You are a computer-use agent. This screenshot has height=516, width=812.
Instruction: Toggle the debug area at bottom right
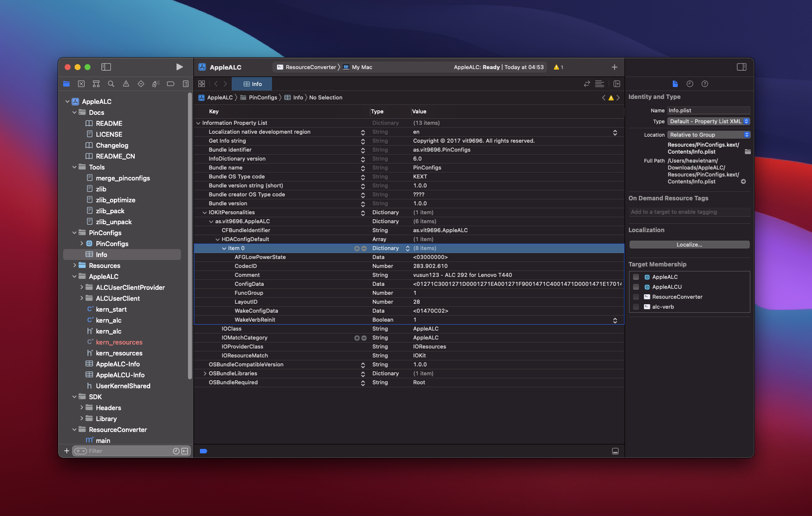615,451
